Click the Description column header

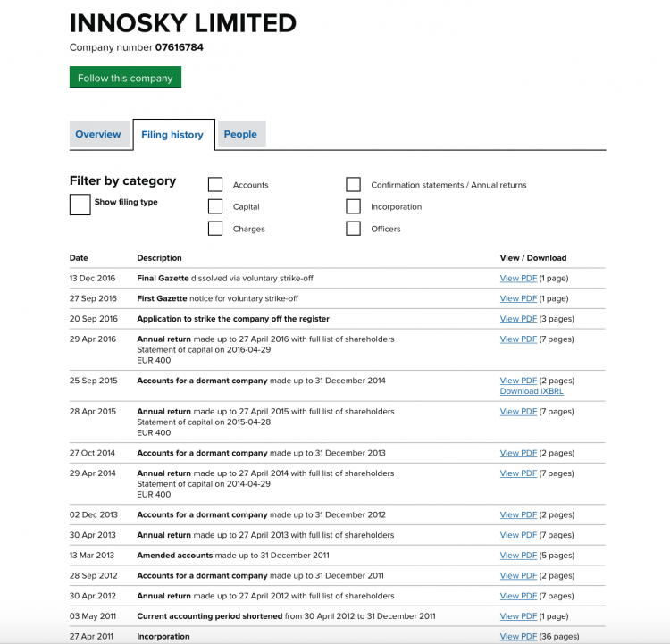[x=159, y=257]
